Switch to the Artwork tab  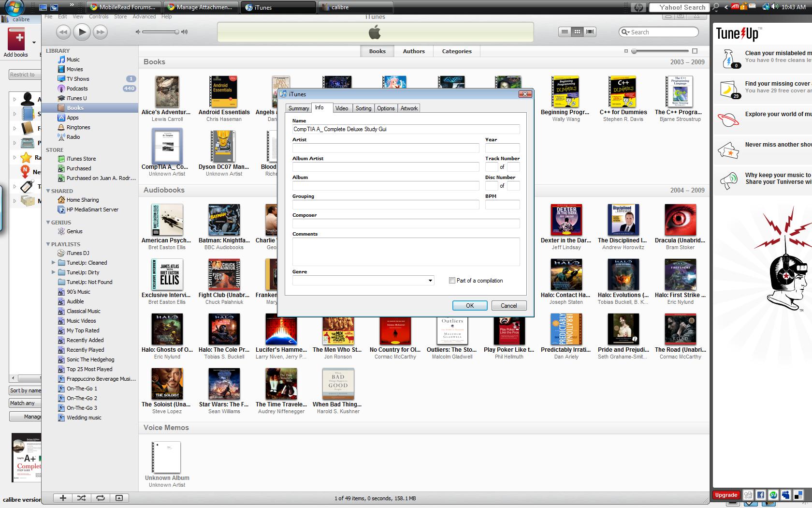[409, 108]
